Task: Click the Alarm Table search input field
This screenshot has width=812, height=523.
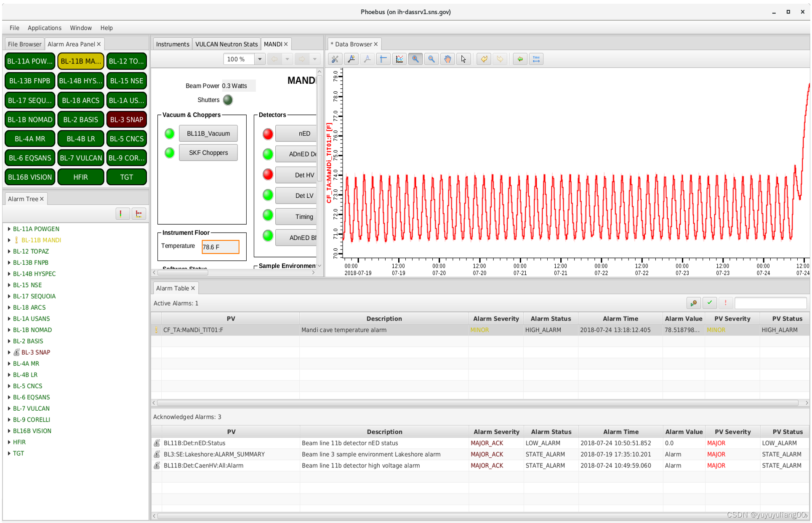Action: (770, 303)
